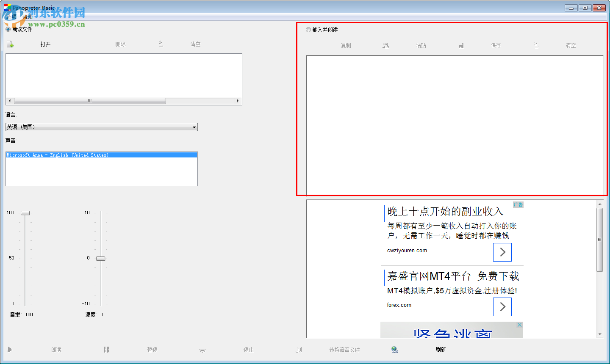Click the pause icon near 暂停
This screenshot has width=610, height=364.
106,349
